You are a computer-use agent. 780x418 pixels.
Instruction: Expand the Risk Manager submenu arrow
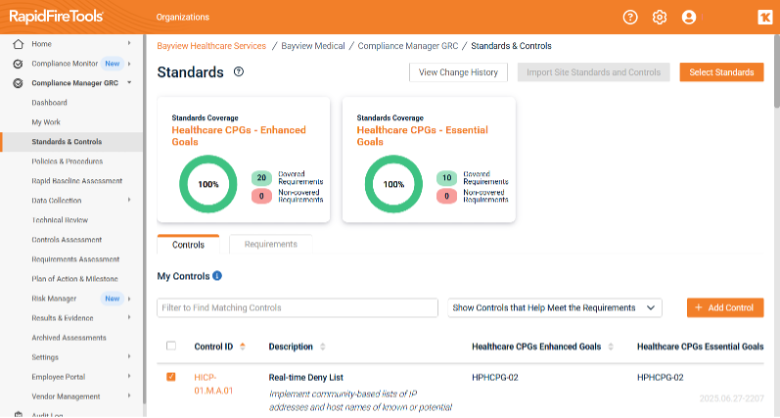129,299
